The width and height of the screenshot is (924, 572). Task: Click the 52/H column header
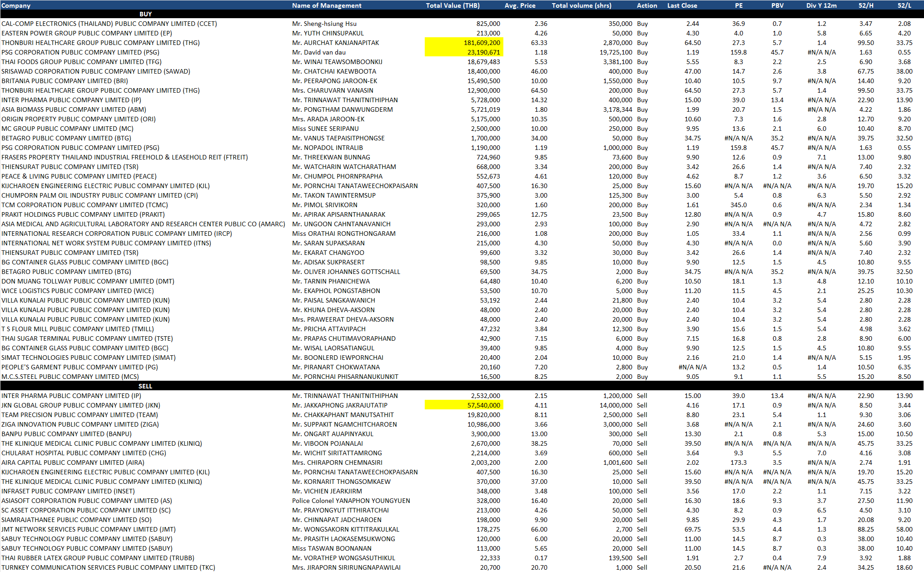point(865,5)
